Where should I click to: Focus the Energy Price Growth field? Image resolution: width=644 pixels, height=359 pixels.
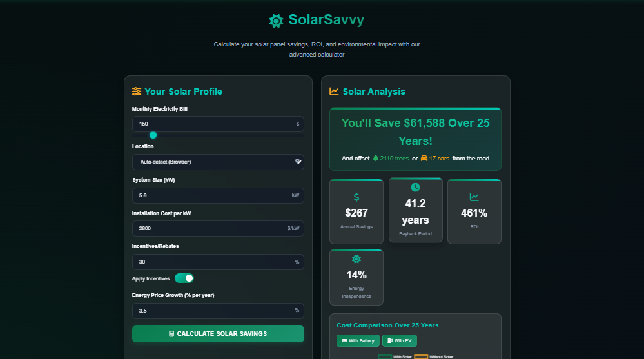point(218,311)
